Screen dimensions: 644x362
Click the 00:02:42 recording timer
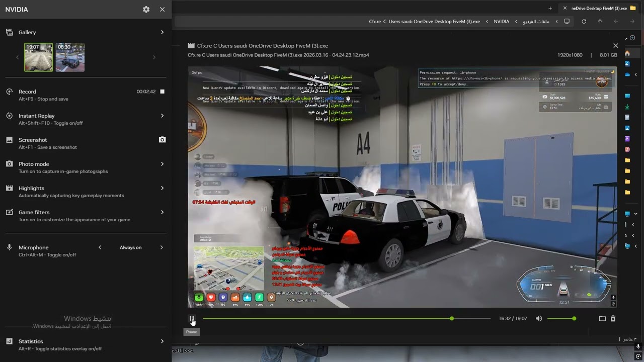coord(146,92)
